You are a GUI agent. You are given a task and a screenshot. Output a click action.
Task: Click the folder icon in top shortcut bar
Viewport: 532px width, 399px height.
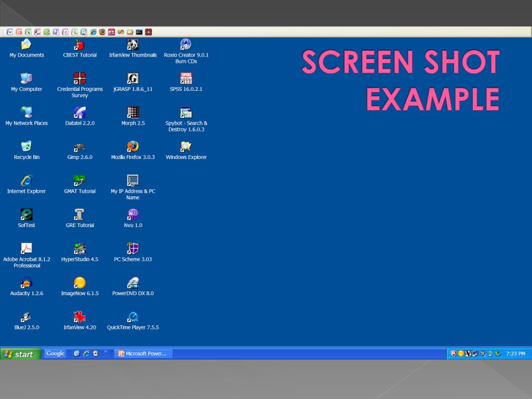click(x=130, y=32)
